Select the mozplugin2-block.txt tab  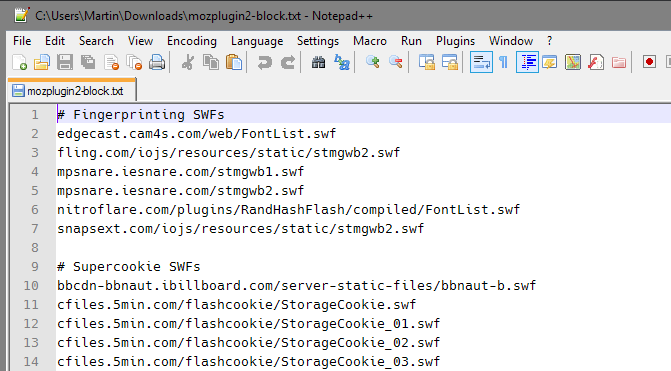tap(72, 91)
